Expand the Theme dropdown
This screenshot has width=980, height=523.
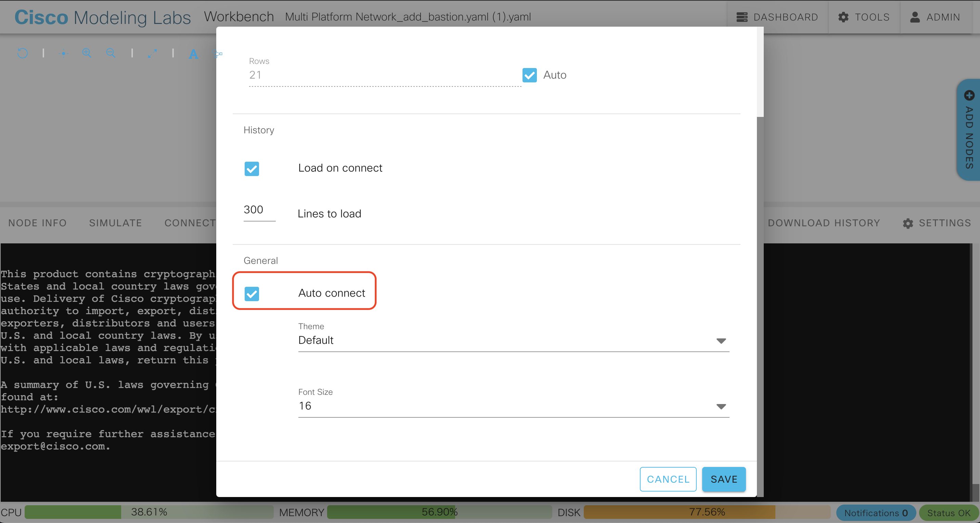(513, 340)
